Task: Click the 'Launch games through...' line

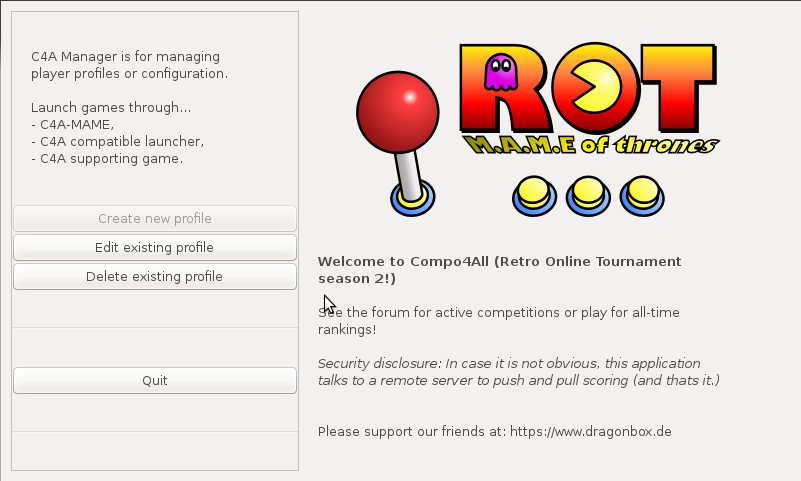Action: click(x=111, y=108)
